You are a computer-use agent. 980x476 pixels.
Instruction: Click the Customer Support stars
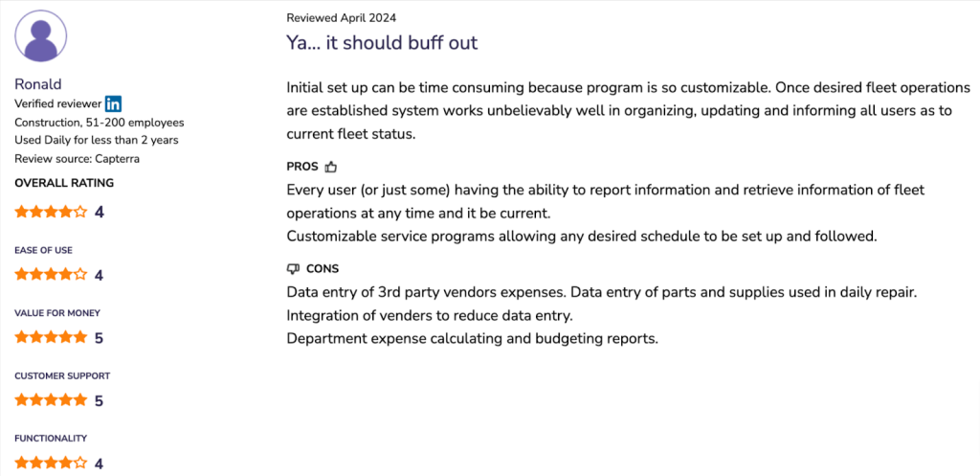(51, 400)
